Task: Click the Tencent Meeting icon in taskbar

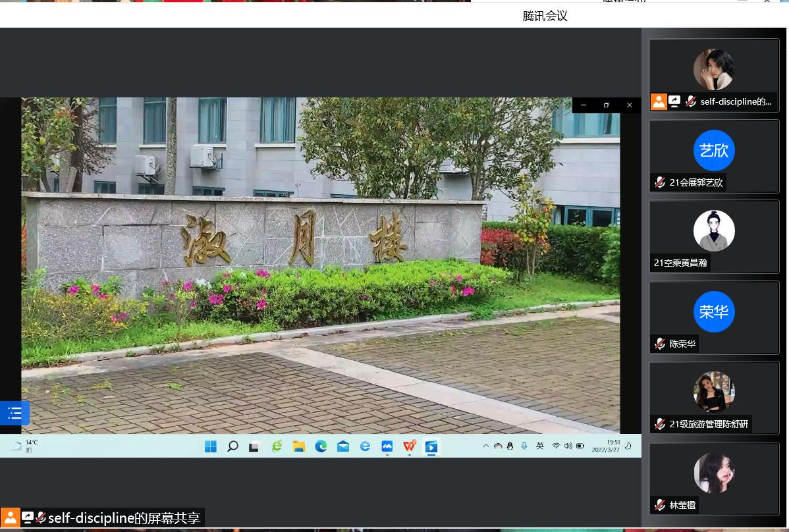Action: (431, 446)
